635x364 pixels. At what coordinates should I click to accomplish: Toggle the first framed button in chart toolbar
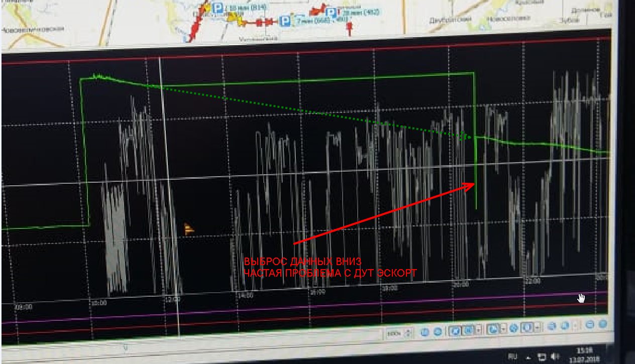point(456,331)
